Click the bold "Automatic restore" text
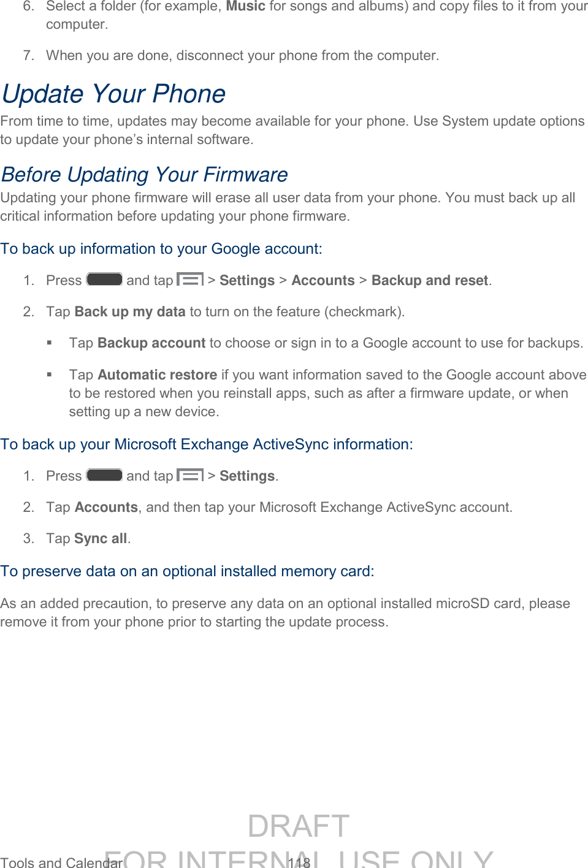The width and height of the screenshot is (588, 868). point(158,375)
